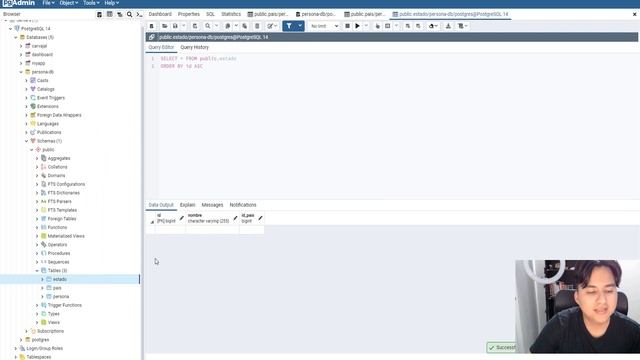The width and height of the screenshot is (640, 360).
Task: Click the Edit pencil toolbar icon
Action: pos(270,26)
